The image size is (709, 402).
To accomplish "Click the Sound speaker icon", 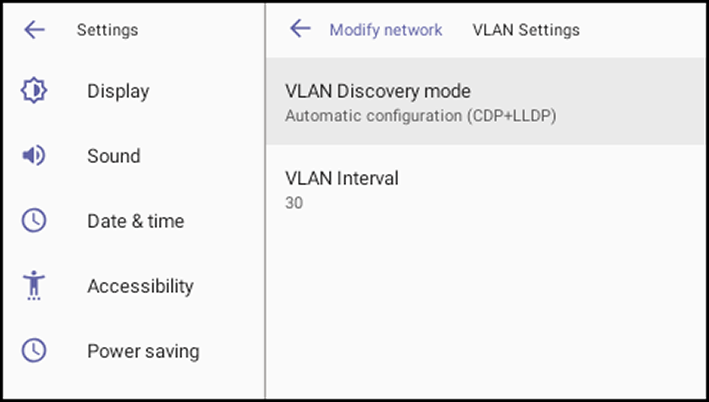I will pos(34,156).
